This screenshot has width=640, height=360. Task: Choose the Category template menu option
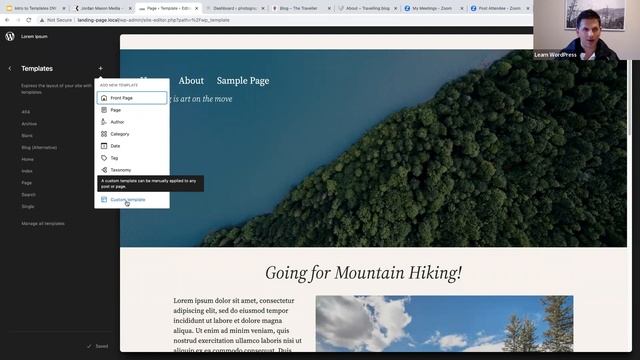132,134
